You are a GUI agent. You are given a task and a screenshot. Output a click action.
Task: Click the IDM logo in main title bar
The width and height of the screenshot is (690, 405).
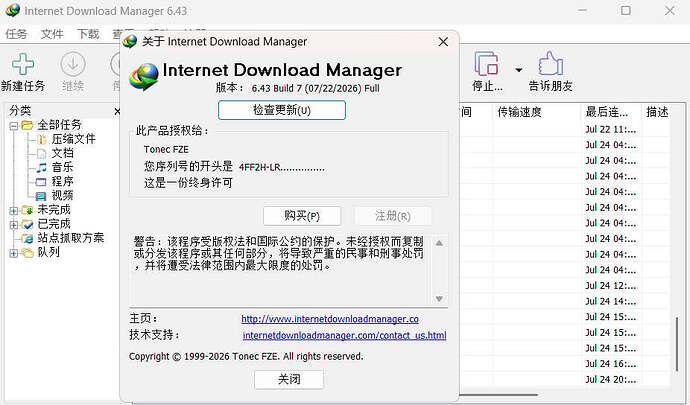12,10
